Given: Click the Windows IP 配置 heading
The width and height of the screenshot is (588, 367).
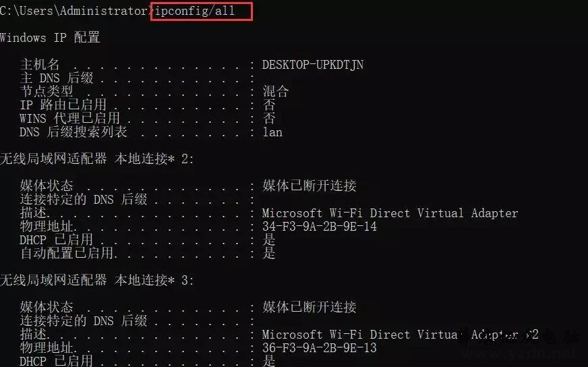Looking at the screenshot, I should click(50, 38).
